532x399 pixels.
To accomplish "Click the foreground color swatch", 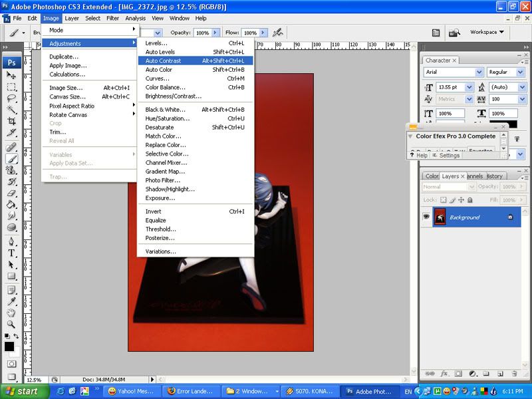I will 9,346.
